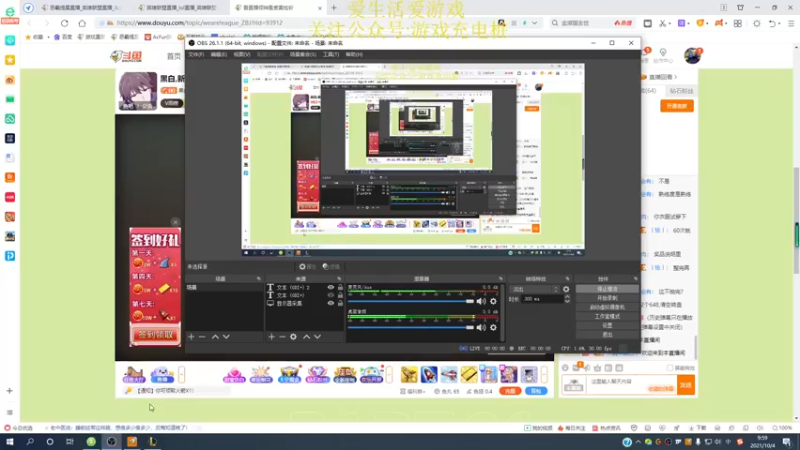Screen dimensions: 800x450
Task: Open the Windows Start menu
Action: [10, 442]
